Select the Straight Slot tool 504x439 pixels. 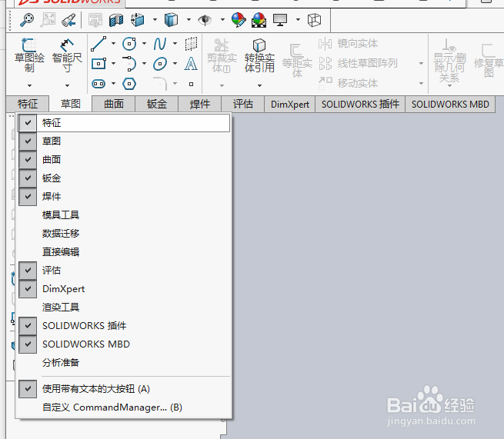pos(98,84)
